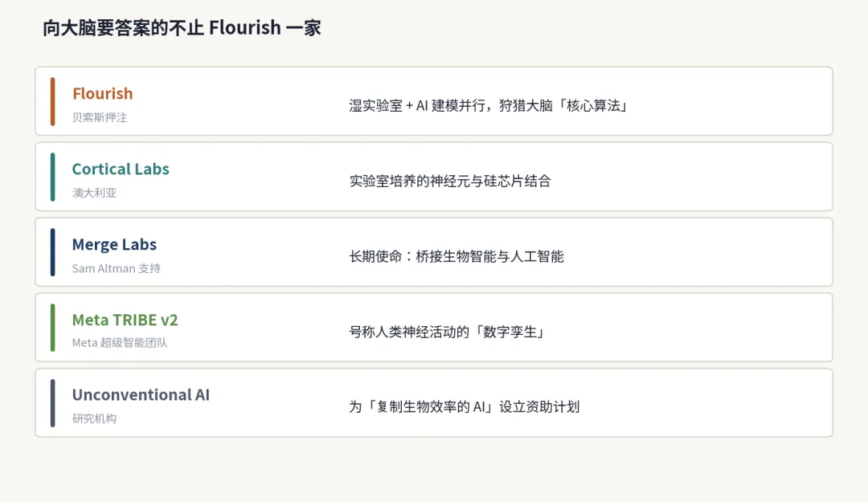This screenshot has height=502, width=868.
Task: Select the 研究机构 subtitle
Action: point(94,418)
